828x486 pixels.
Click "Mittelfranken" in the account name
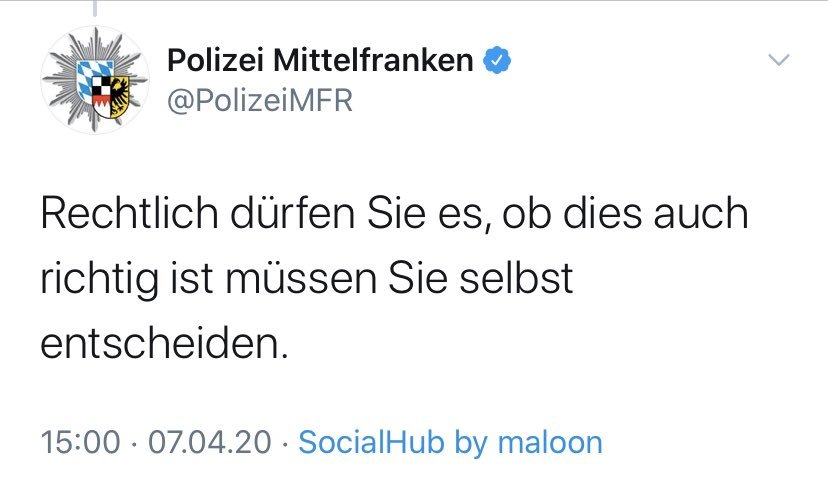[x=373, y=60]
